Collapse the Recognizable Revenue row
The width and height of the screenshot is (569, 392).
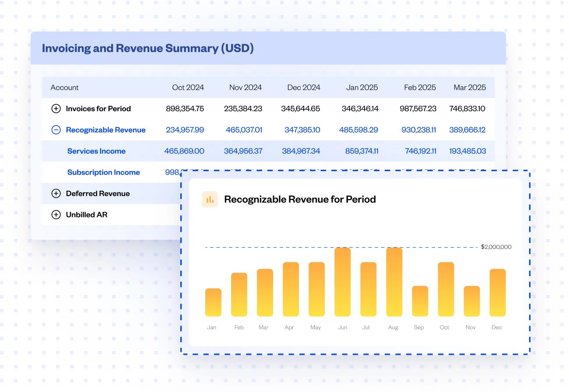click(x=56, y=129)
